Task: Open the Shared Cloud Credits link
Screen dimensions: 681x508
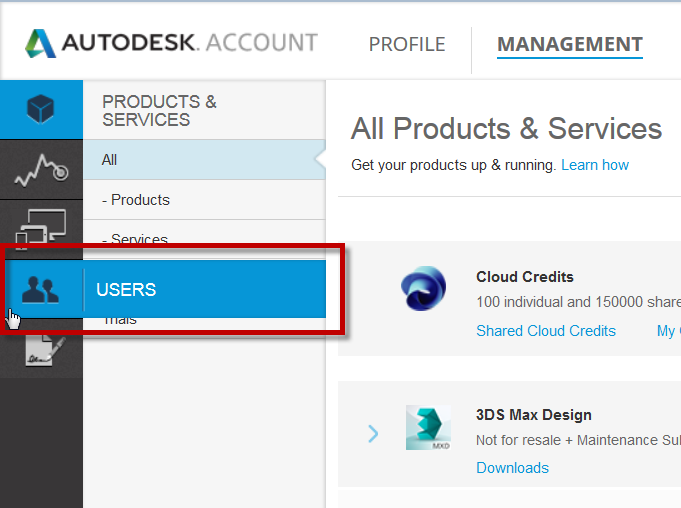Action: point(546,331)
